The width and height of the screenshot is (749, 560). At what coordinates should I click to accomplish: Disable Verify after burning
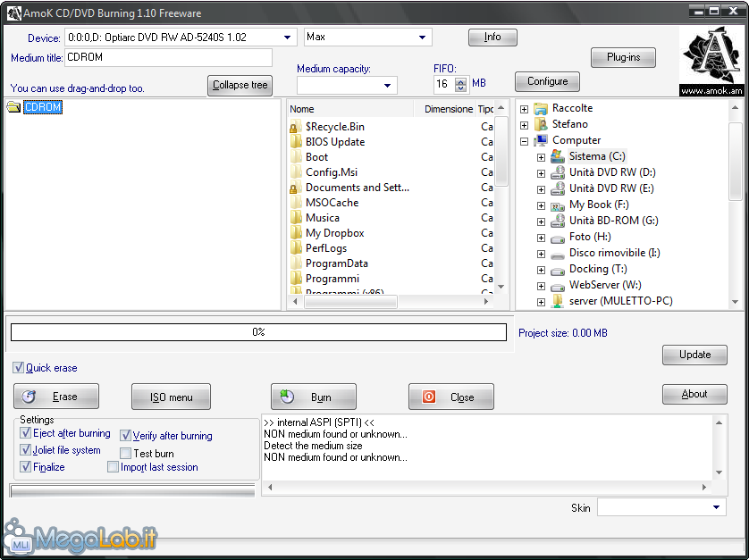click(126, 435)
